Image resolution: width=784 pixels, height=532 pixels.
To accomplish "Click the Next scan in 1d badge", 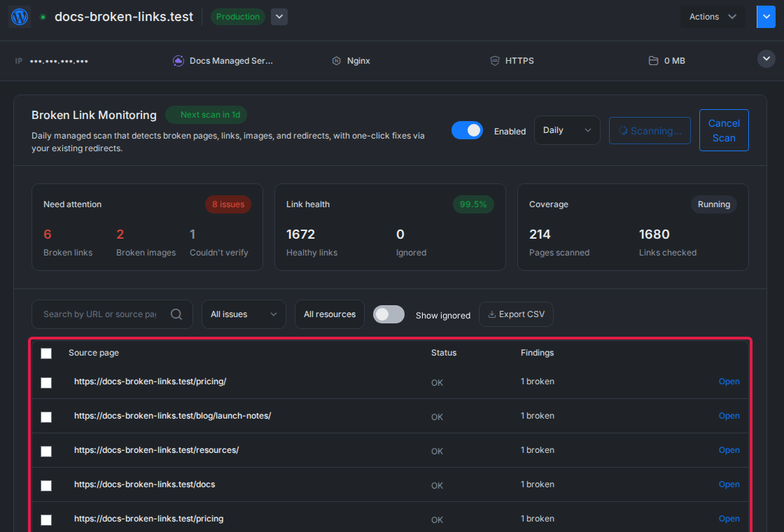I will pos(206,115).
